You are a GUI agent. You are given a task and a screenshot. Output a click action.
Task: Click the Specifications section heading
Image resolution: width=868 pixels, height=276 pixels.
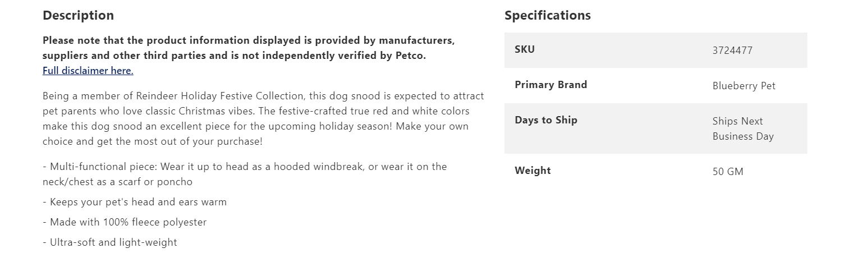click(547, 16)
